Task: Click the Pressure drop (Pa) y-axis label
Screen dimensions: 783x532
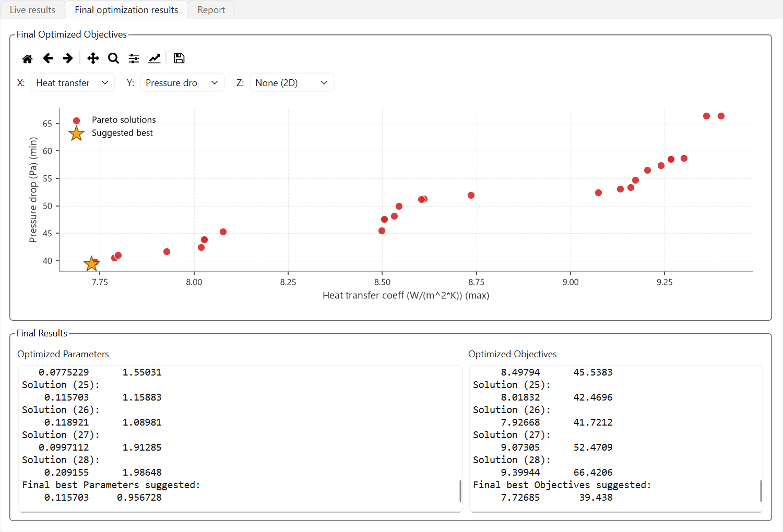Action: click(x=33, y=190)
